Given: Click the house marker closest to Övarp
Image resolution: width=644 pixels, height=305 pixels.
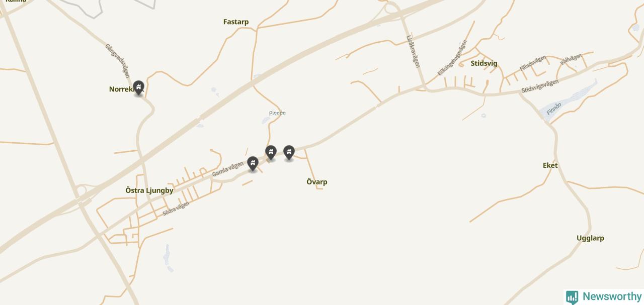Looking at the screenshot, I should pyautogui.click(x=289, y=152).
